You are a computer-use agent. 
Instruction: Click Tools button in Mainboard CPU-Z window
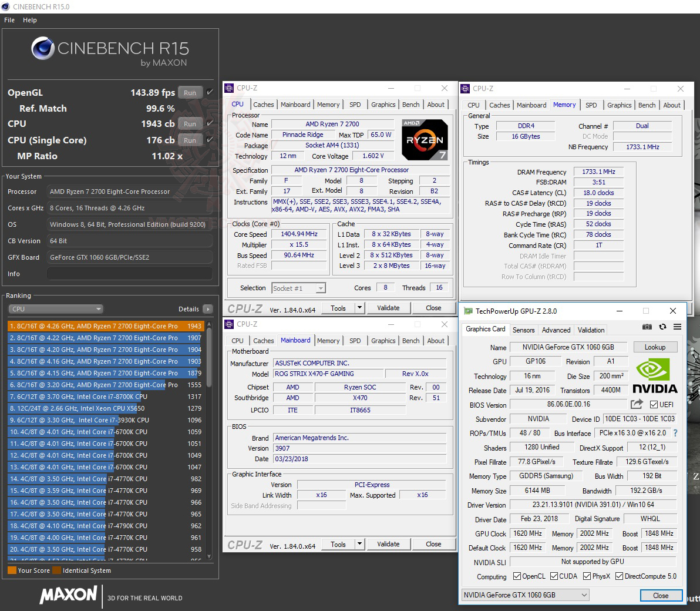pyautogui.click(x=338, y=544)
